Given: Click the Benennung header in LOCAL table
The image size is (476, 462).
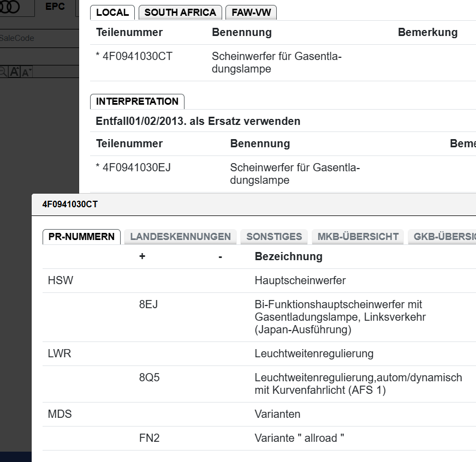Looking at the screenshot, I should [x=242, y=32].
